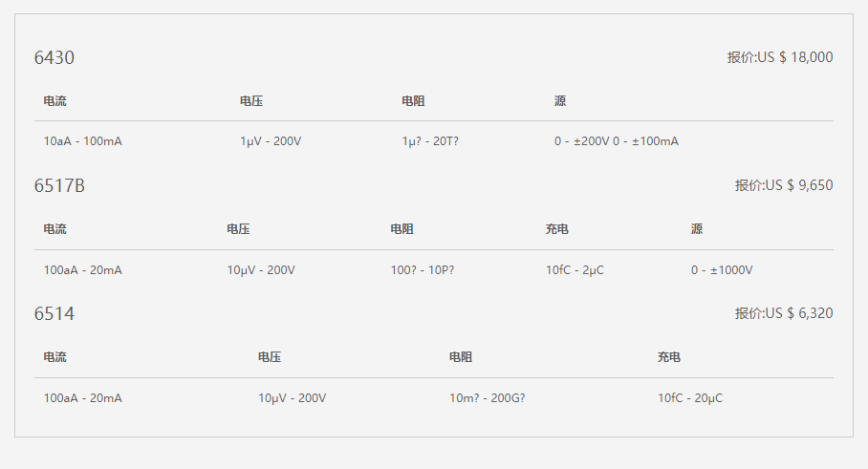The height and width of the screenshot is (469, 868).
Task: Click the 电阻 header in the 6517B table
Action: click(401, 229)
